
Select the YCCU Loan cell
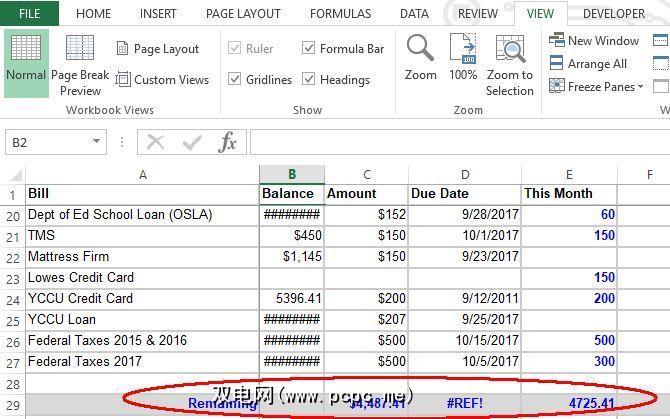143,319
